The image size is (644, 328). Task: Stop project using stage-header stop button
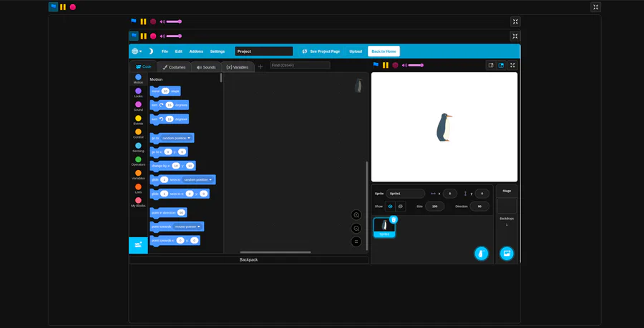[395, 65]
